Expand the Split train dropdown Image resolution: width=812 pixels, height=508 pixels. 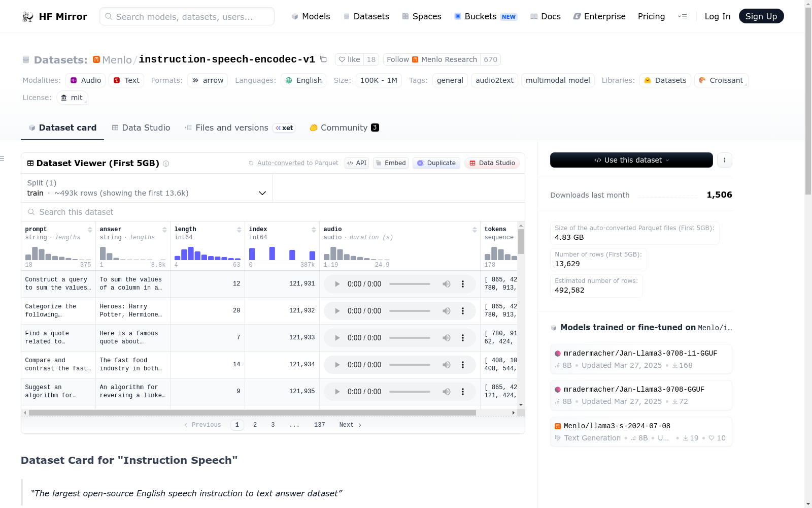[x=147, y=188]
